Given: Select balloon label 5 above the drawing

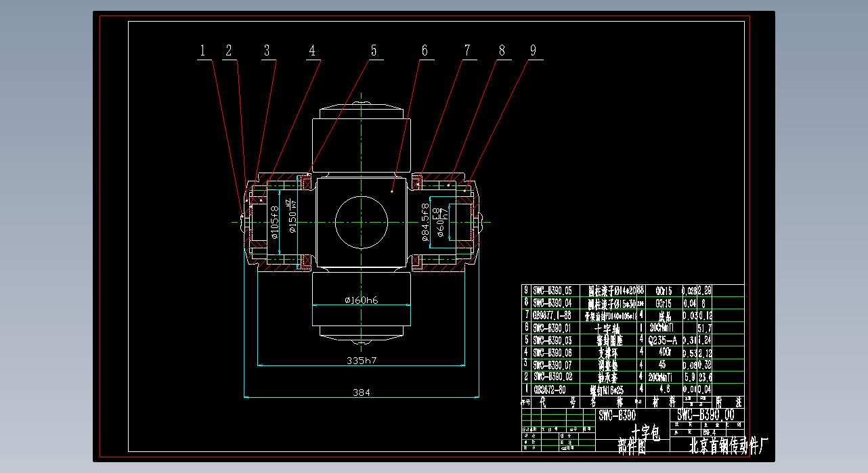Looking at the screenshot, I should coord(373,50).
